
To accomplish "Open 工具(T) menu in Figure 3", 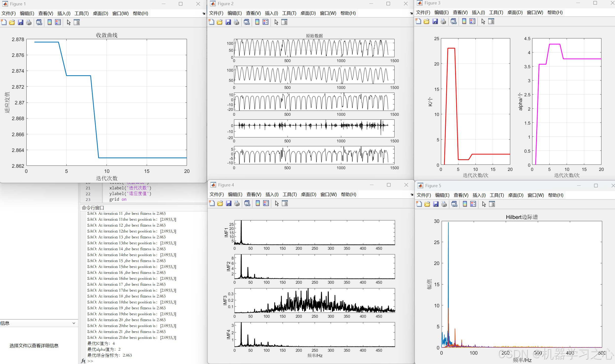I will tap(496, 12).
